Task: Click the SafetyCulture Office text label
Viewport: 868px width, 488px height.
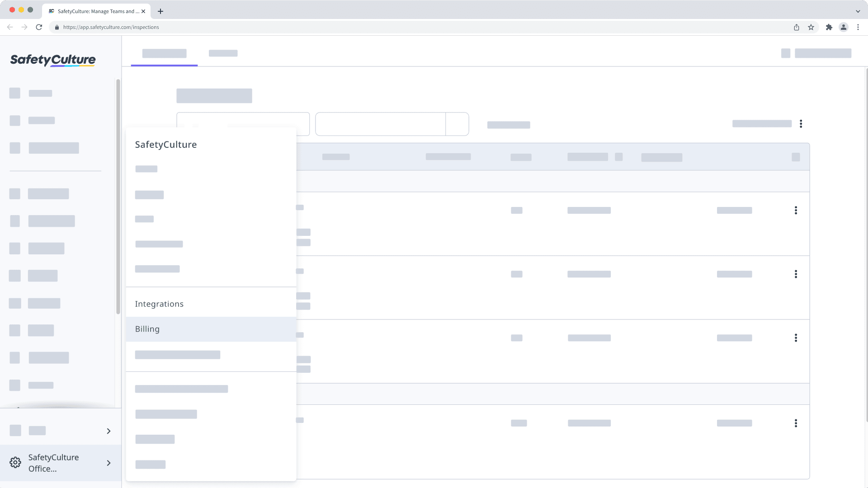Action: click(53, 463)
